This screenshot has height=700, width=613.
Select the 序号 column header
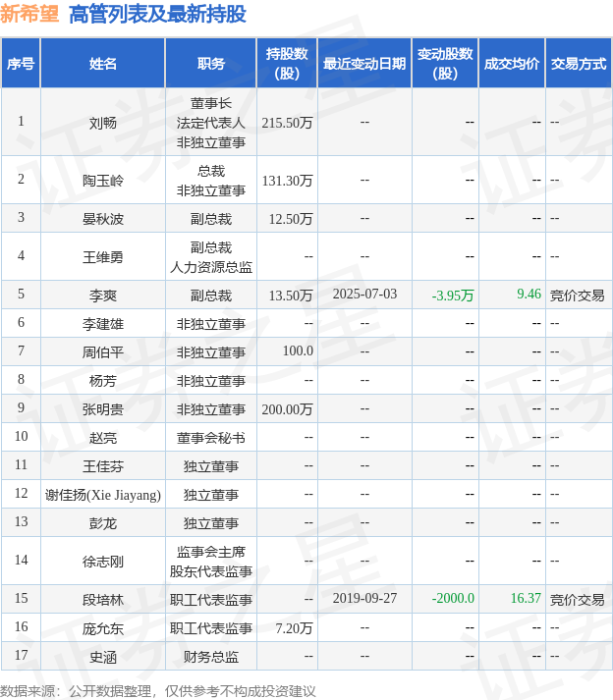tap(21, 64)
